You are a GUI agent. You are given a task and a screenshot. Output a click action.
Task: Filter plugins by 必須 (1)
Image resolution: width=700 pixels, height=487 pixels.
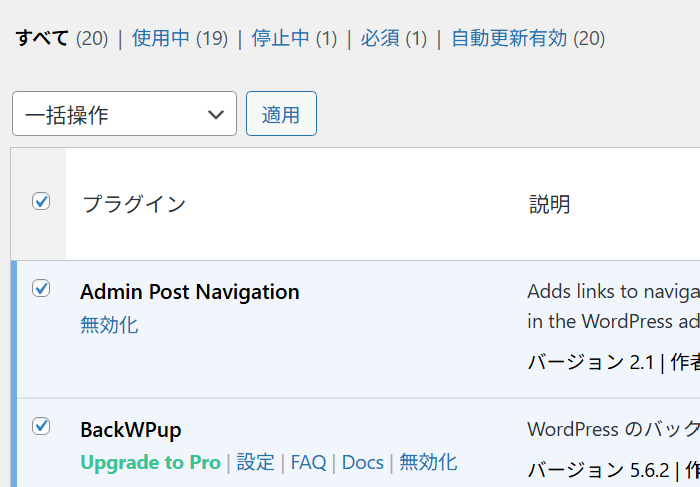pyautogui.click(x=393, y=39)
